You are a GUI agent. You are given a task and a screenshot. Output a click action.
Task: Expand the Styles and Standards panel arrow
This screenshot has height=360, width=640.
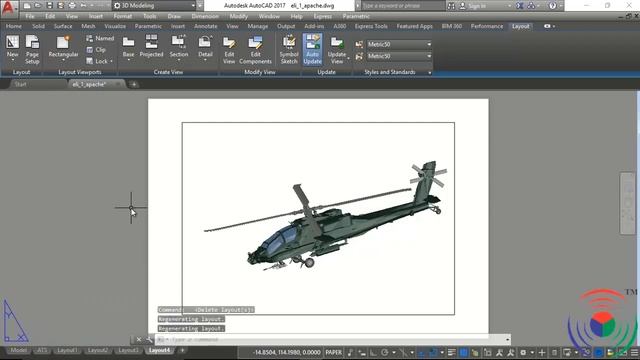coord(429,72)
